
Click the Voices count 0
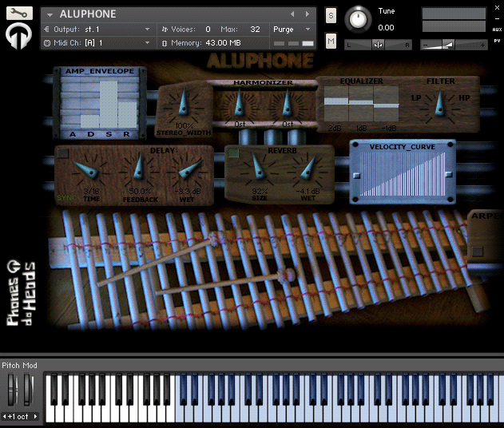click(x=208, y=30)
